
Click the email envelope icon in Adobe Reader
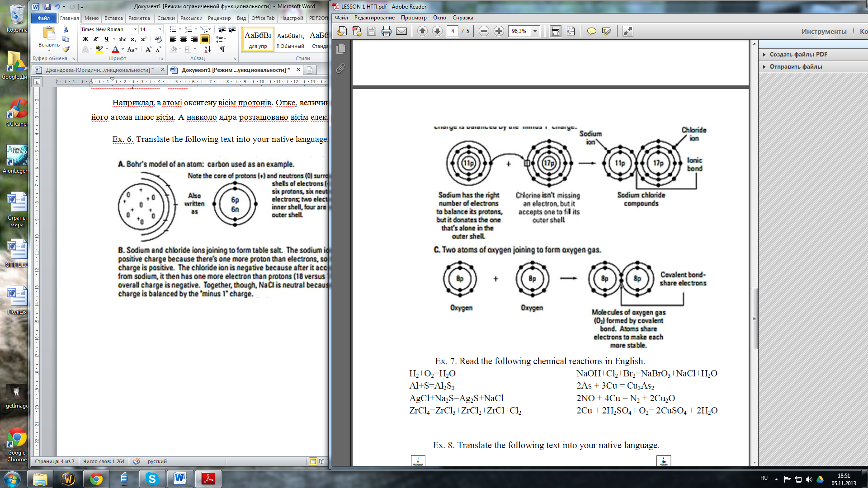tap(401, 31)
